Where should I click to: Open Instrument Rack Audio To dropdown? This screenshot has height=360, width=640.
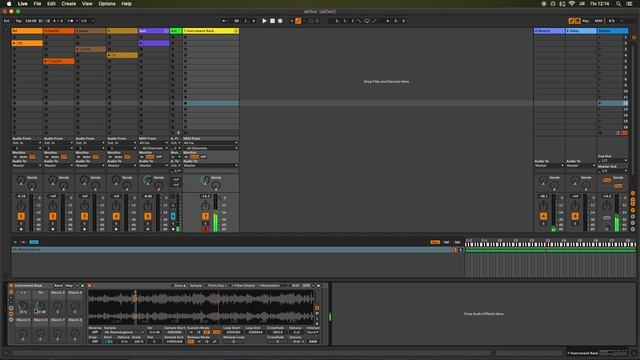tap(211, 166)
